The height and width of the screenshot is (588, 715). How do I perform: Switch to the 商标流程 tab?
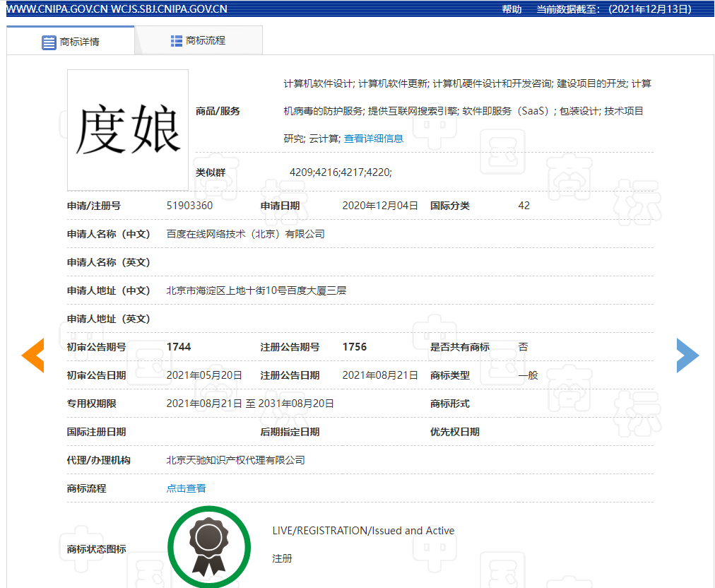pyautogui.click(x=199, y=40)
